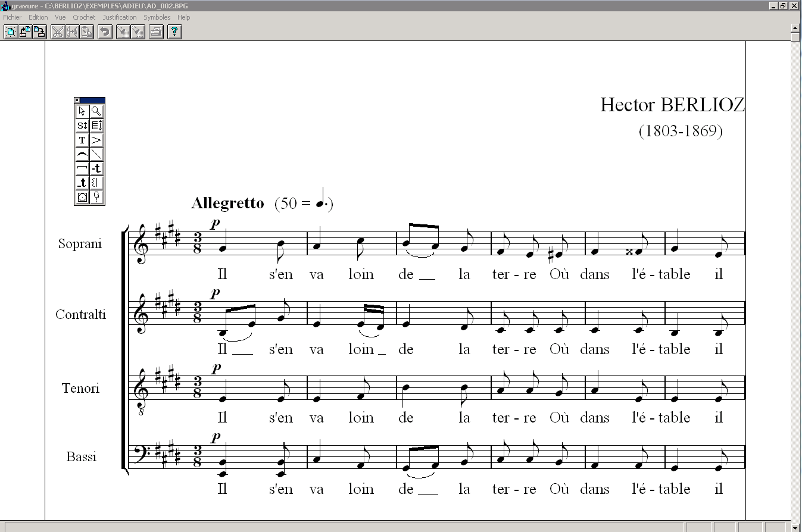Screen dimensions: 802x532
Task: Click the Contralti staff label
Action: (x=80, y=314)
